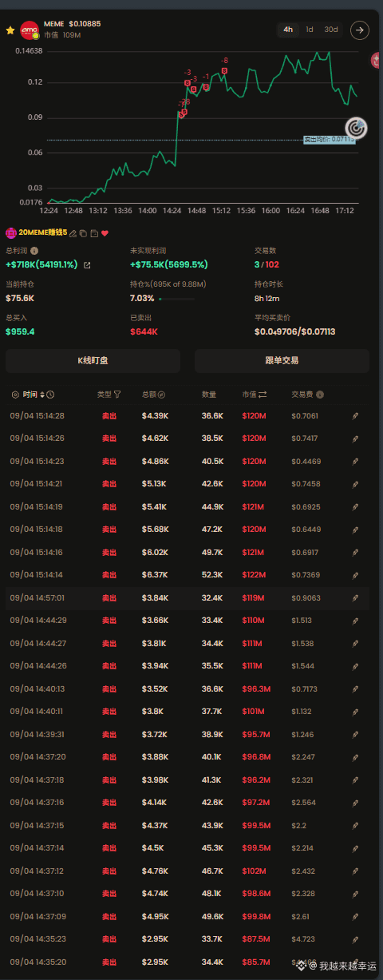
Task: Show info tooltip for 总利润
Action: tap(34, 251)
